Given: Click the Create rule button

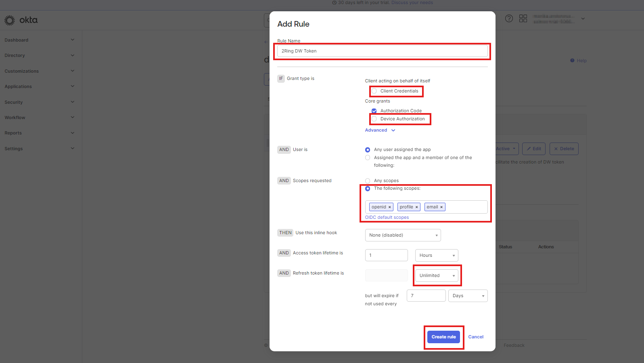Looking at the screenshot, I should coord(443,337).
